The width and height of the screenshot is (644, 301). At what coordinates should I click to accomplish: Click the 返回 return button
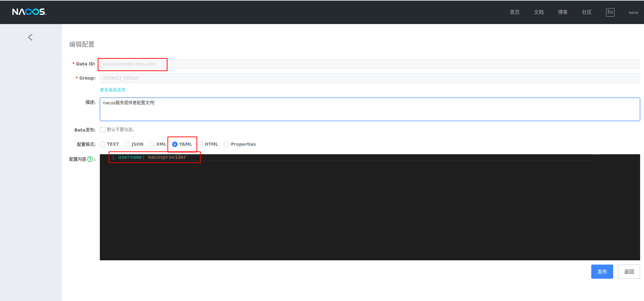point(629,272)
